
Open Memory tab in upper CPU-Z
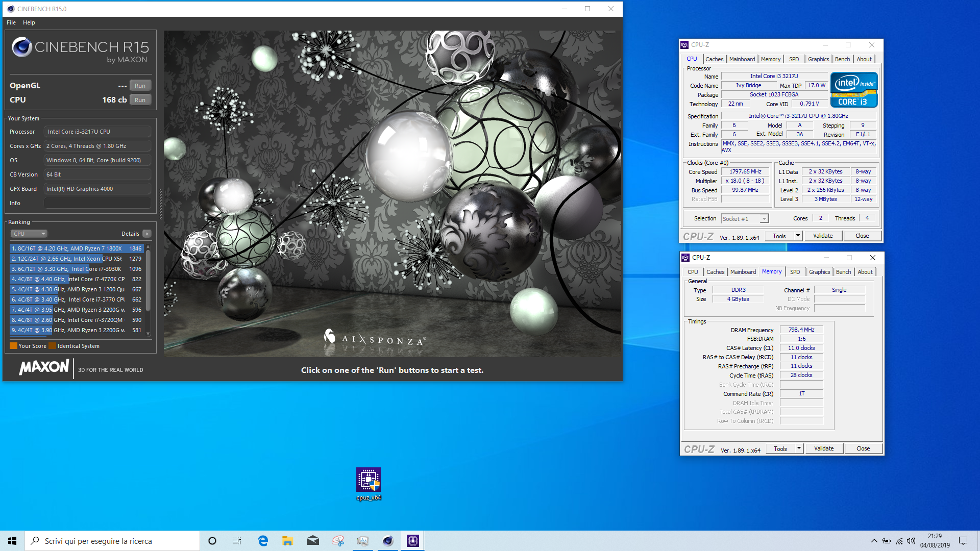(x=770, y=59)
